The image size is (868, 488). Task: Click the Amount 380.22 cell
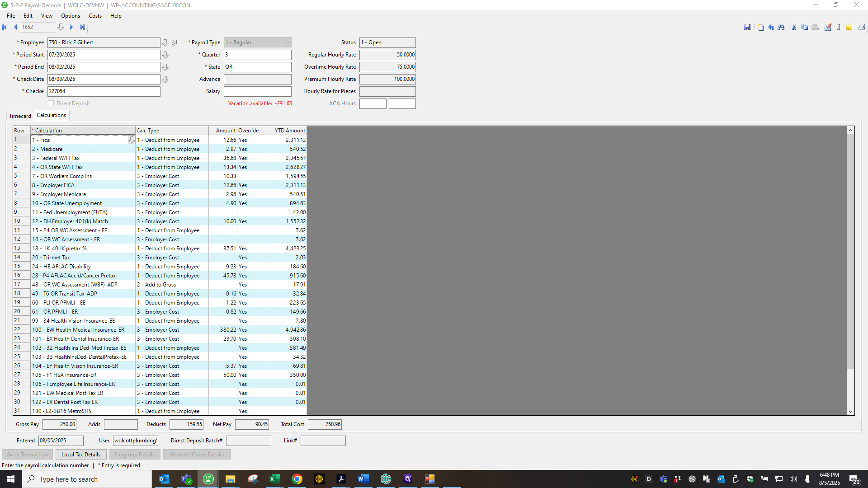pyautogui.click(x=223, y=330)
